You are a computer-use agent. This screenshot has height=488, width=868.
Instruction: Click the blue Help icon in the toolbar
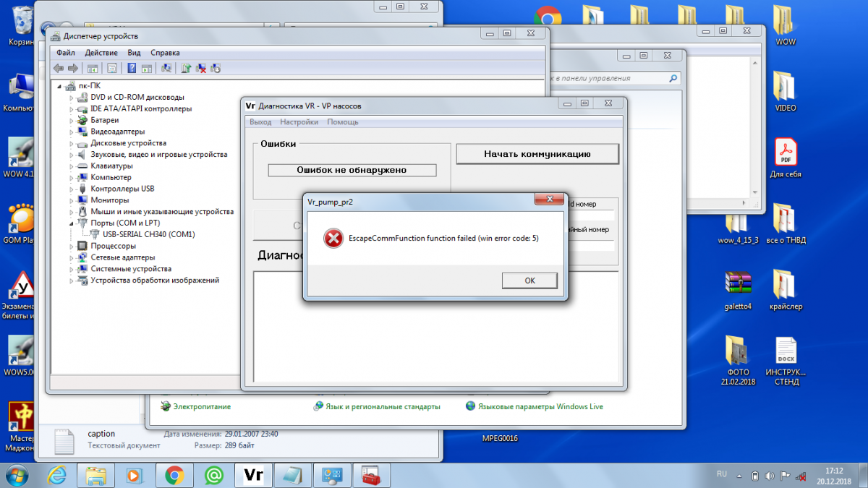(x=132, y=68)
